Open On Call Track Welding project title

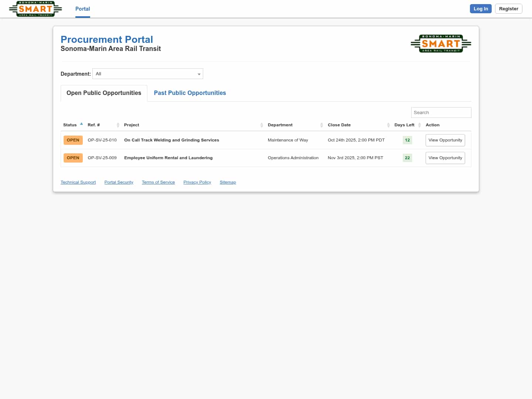pos(171,140)
